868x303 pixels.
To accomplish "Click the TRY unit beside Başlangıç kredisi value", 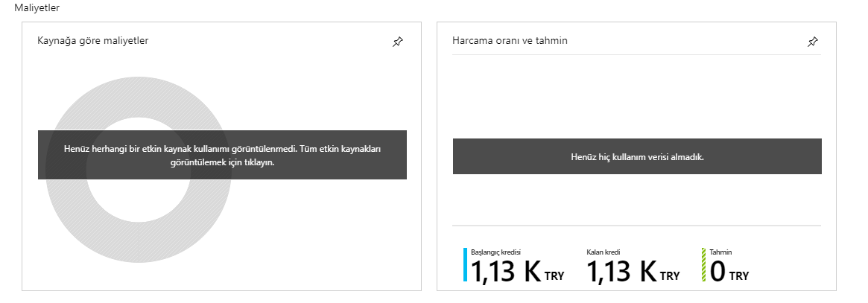I will click(554, 276).
